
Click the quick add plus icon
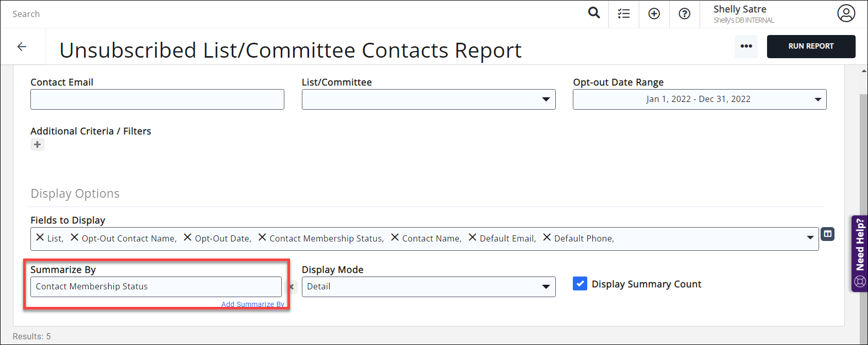coord(654,14)
